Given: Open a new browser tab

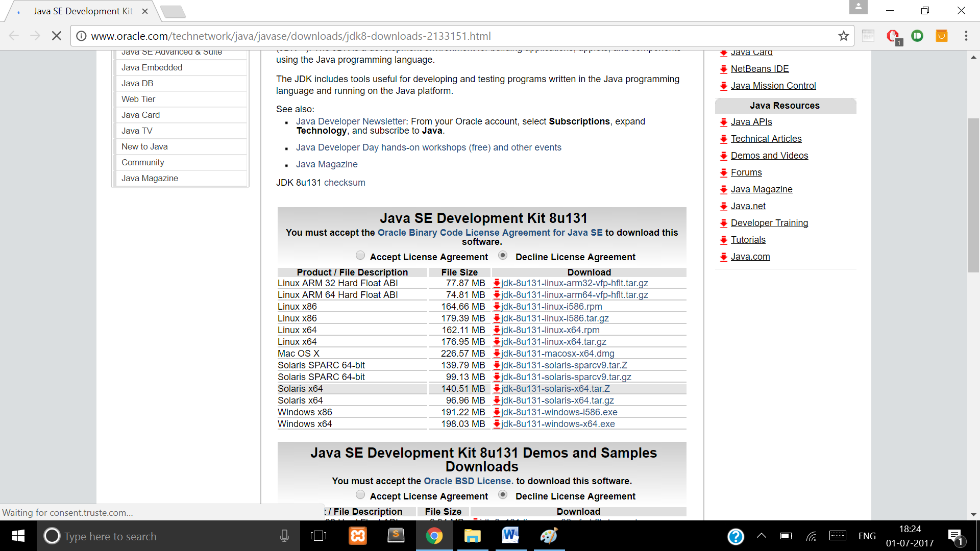Looking at the screenshot, I should click(173, 11).
